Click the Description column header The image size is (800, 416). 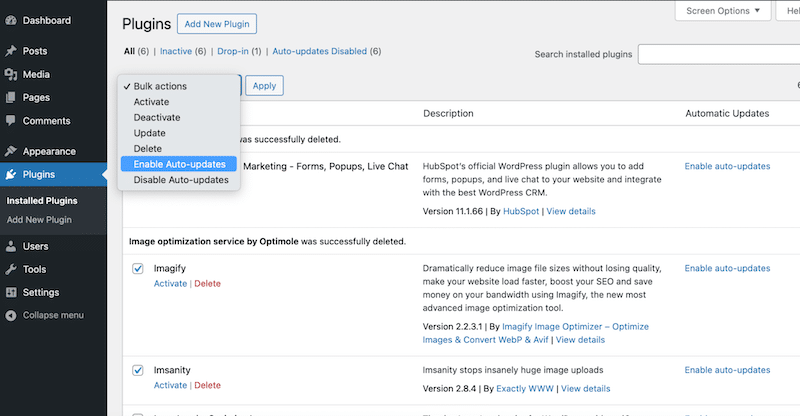pyautogui.click(x=448, y=113)
